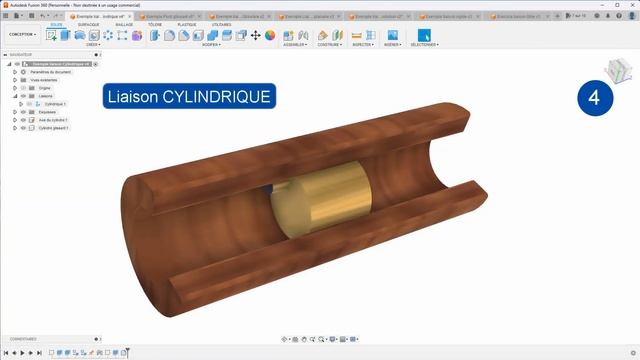Open the data panel grid icon
The width and height of the screenshot is (640, 360).
point(6,16)
